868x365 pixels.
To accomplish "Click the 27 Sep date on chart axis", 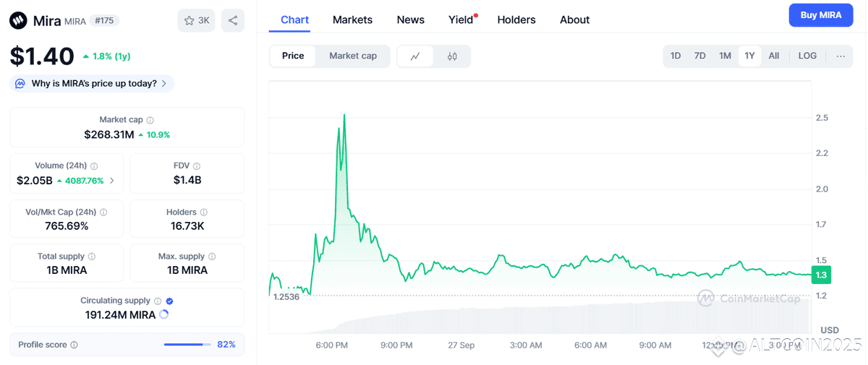I will (x=461, y=345).
